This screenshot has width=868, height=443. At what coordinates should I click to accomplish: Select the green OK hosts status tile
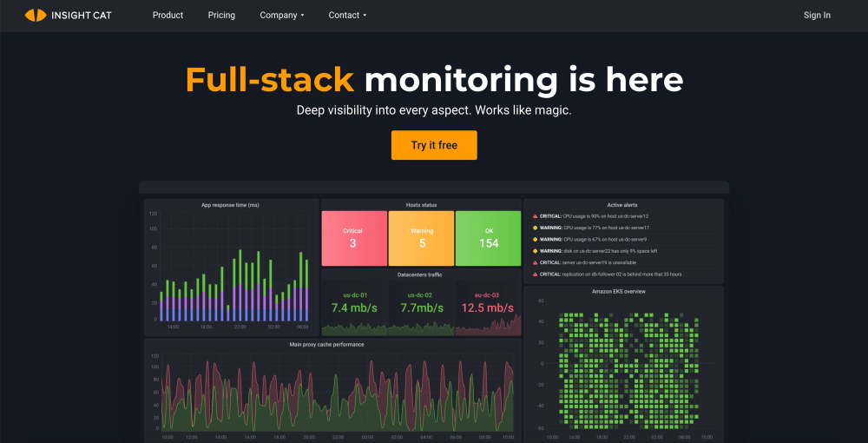[x=489, y=238]
